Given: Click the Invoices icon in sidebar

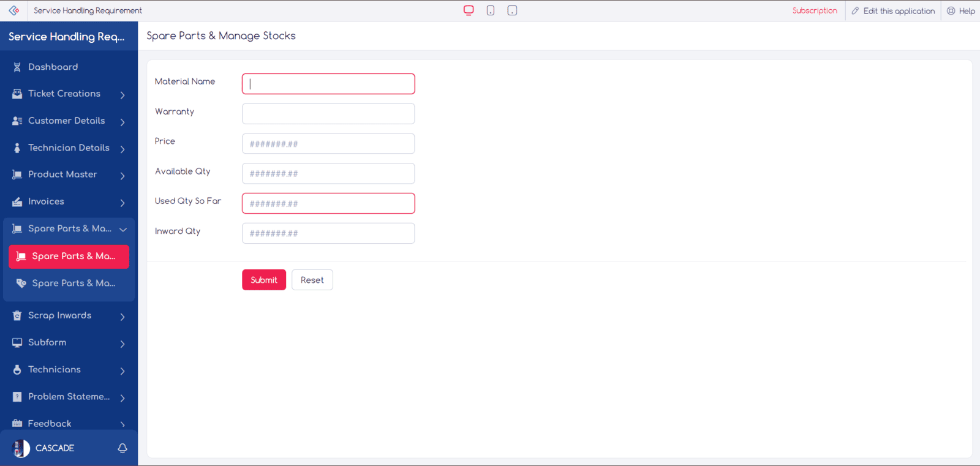Looking at the screenshot, I should click(x=17, y=201).
